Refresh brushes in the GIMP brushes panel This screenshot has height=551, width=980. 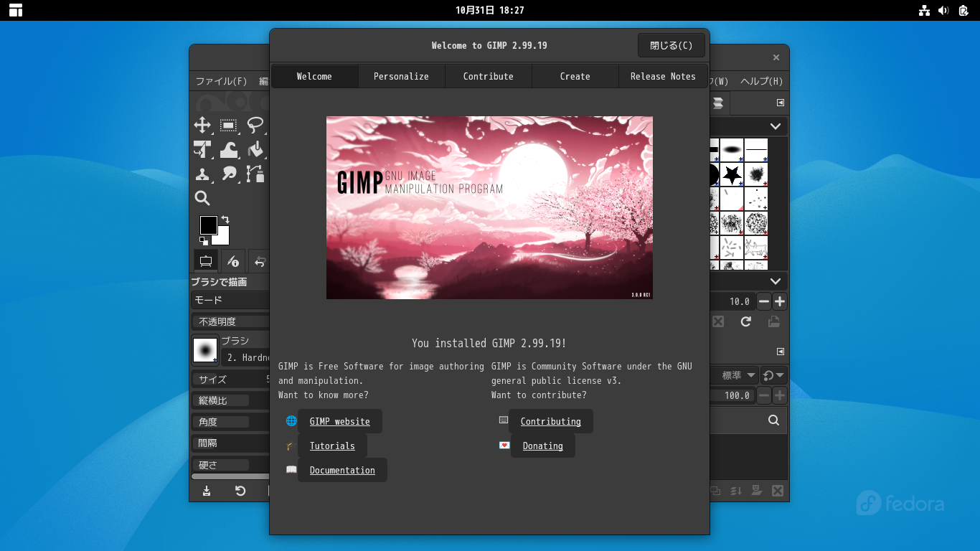tap(746, 321)
